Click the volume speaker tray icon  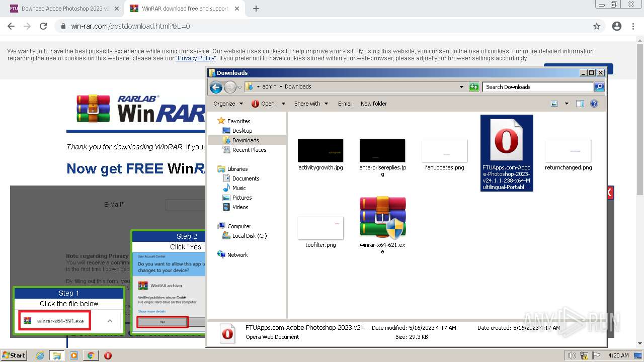coord(572,355)
